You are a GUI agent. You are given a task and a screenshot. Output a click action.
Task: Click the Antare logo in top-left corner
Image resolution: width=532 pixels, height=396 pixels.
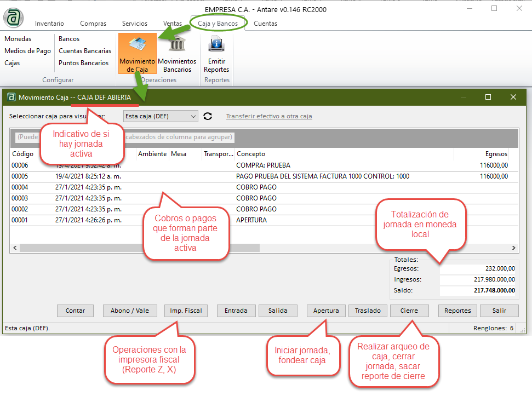click(13, 16)
